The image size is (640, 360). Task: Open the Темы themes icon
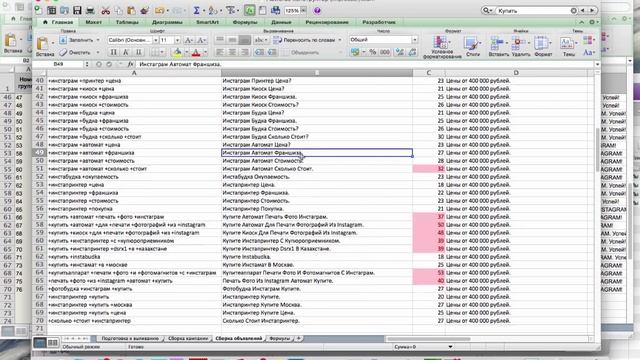pos(568,46)
